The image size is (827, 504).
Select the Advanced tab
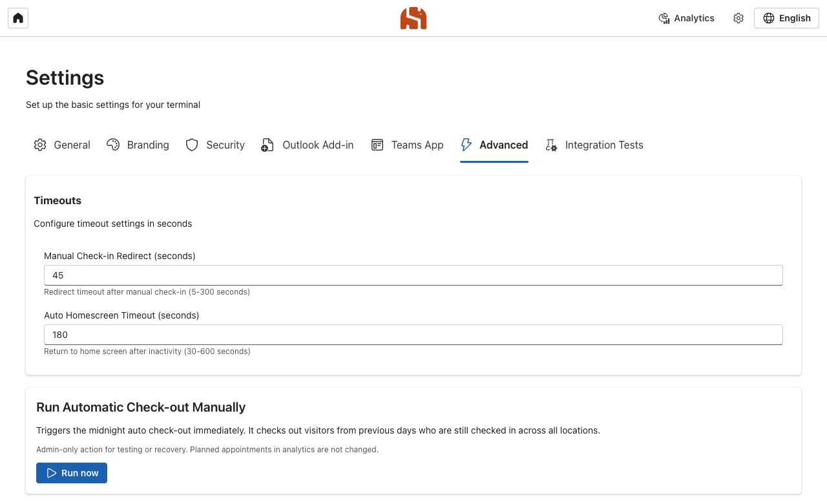494,145
